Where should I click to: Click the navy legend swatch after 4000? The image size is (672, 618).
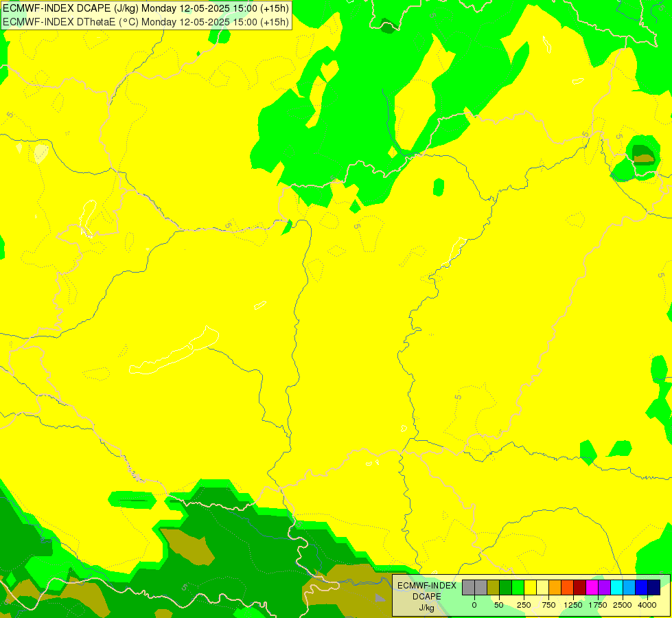pyautogui.click(x=654, y=588)
